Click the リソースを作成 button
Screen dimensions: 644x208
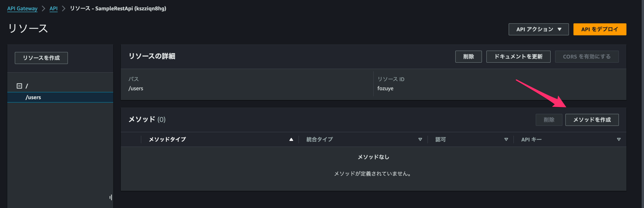41,58
